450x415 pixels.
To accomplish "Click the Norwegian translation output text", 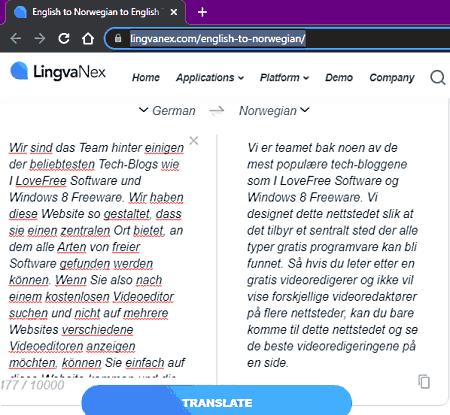I will (x=332, y=255).
